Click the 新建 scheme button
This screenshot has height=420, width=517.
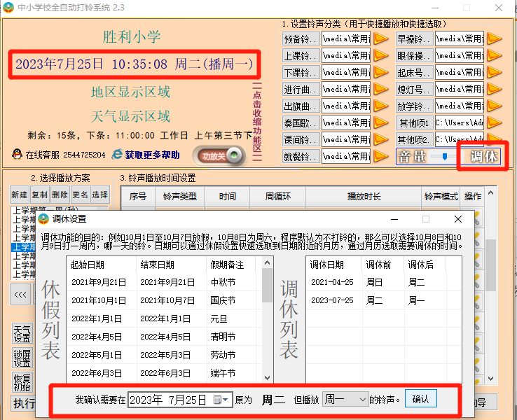[x=20, y=195]
